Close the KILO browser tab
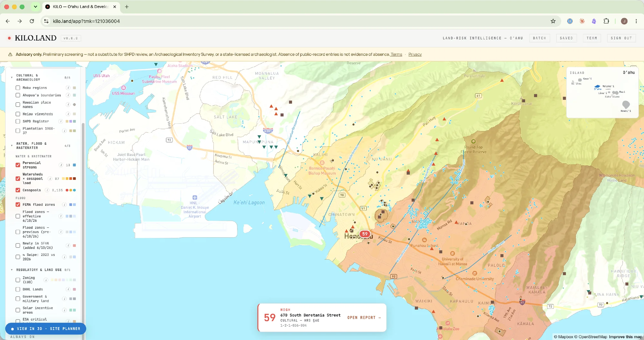 (x=115, y=7)
